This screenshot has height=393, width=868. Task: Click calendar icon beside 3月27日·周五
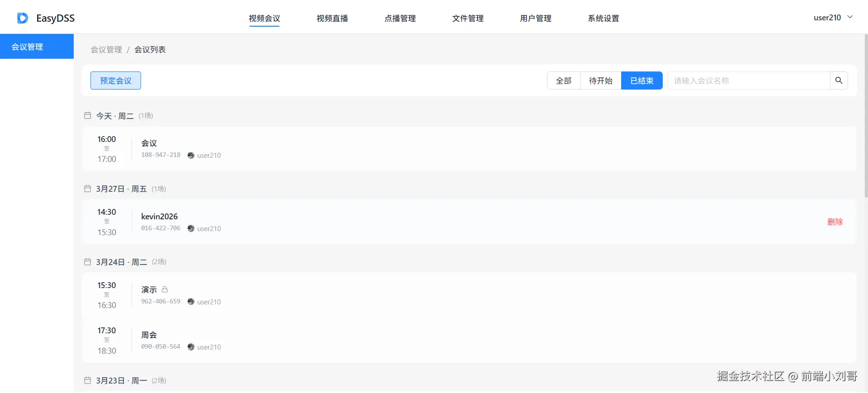point(88,189)
